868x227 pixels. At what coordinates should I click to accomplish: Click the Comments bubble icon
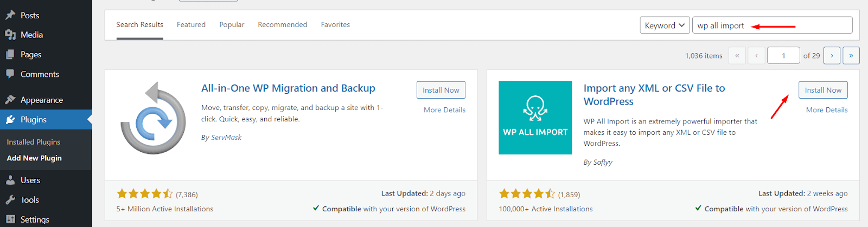pos(10,74)
